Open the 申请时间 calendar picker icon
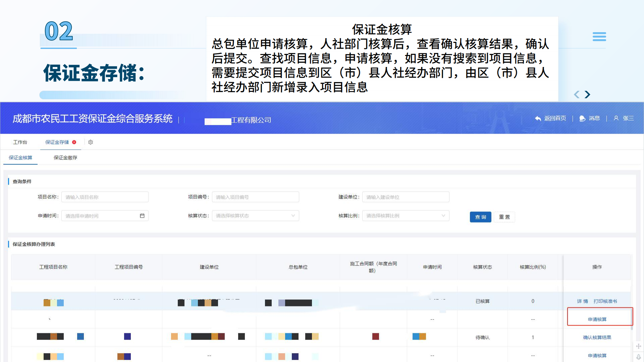 (142, 216)
